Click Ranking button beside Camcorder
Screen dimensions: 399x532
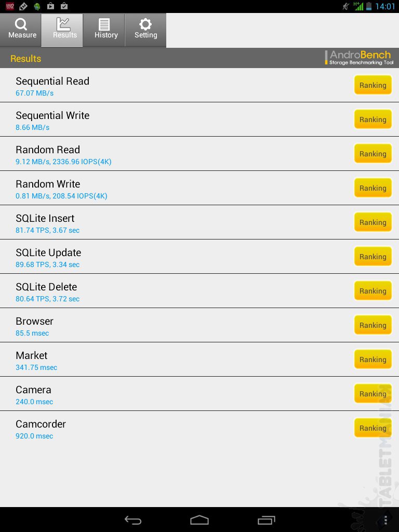[x=373, y=428]
